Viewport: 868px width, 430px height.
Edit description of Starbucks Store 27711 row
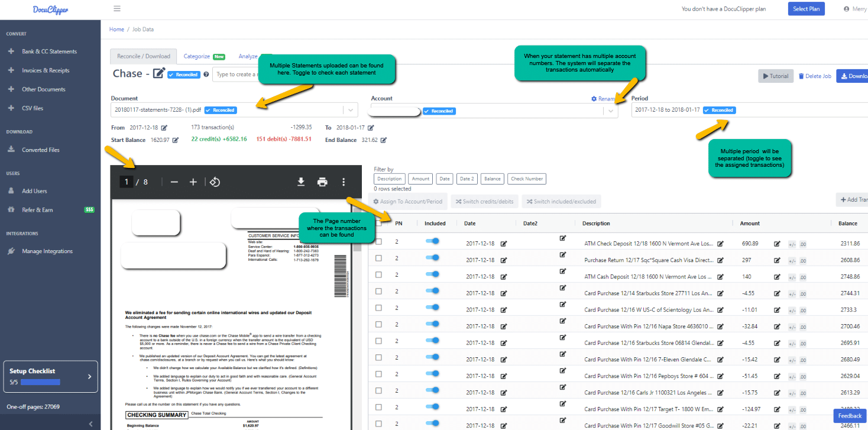click(x=720, y=293)
